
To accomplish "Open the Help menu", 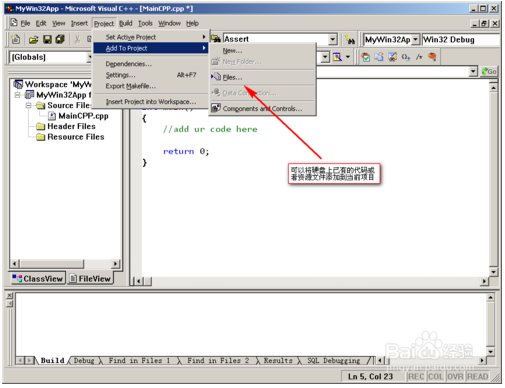I will click(x=192, y=23).
